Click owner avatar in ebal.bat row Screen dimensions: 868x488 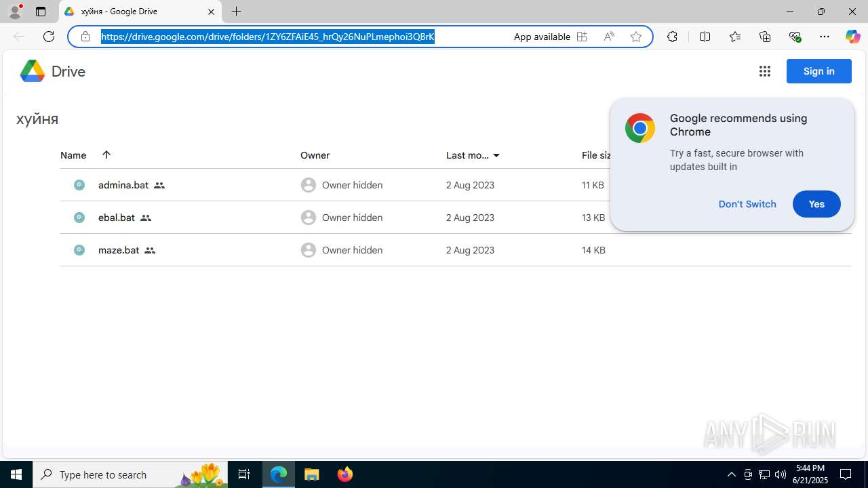(309, 218)
